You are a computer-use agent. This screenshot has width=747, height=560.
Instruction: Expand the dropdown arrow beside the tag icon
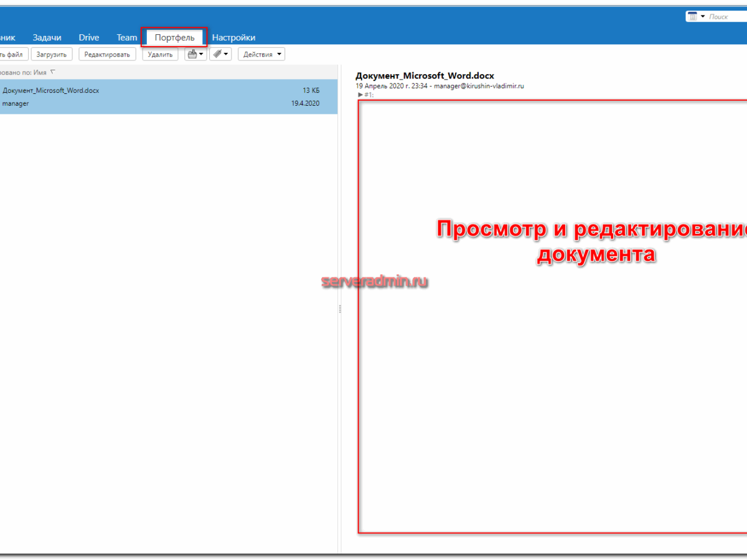click(226, 55)
